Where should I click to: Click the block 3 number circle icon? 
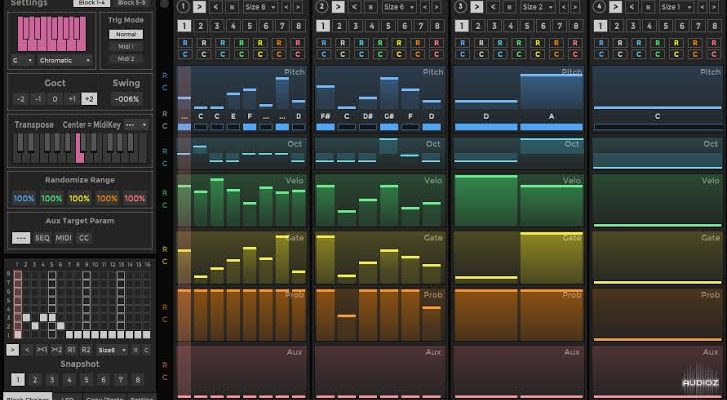pos(460,7)
